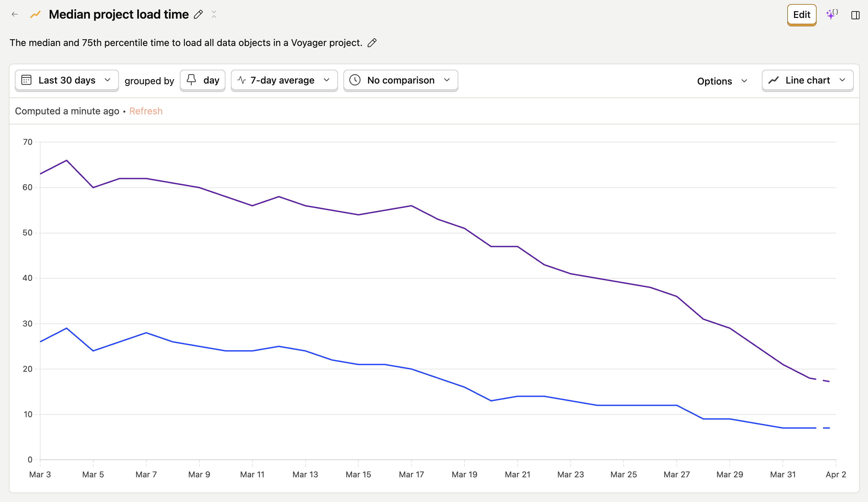Open the No comparison dropdown
Screen dimensions: 868x502
pos(400,80)
